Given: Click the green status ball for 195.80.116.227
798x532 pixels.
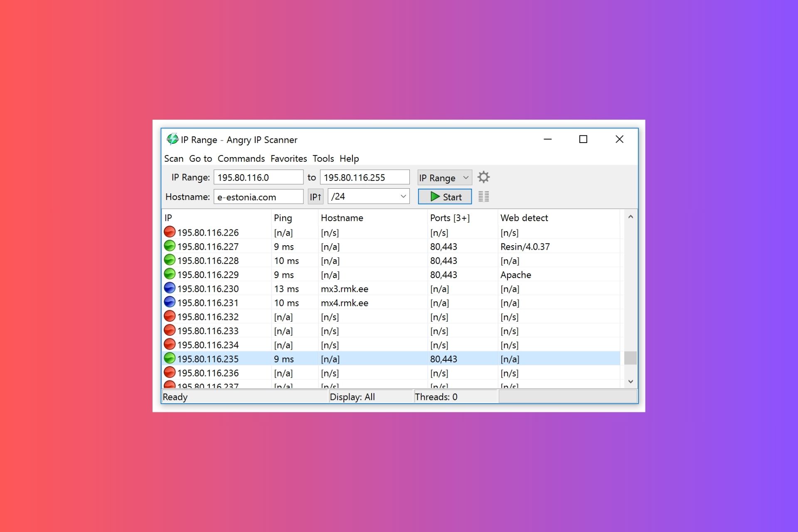Looking at the screenshot, I should click(x=170, y=246).
